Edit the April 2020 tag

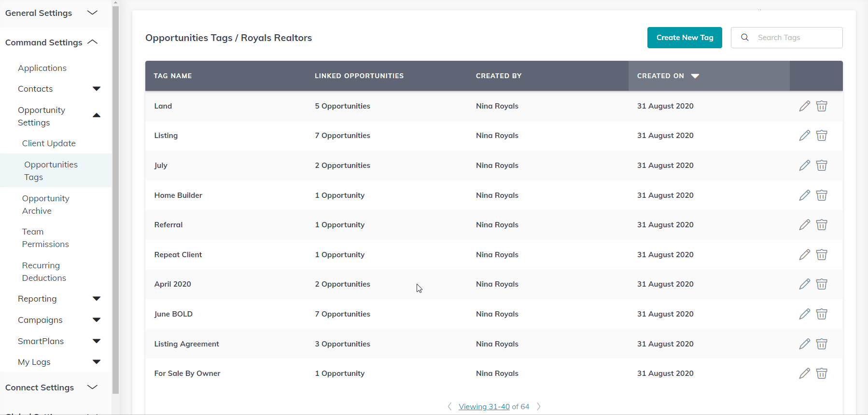(804, 284)
